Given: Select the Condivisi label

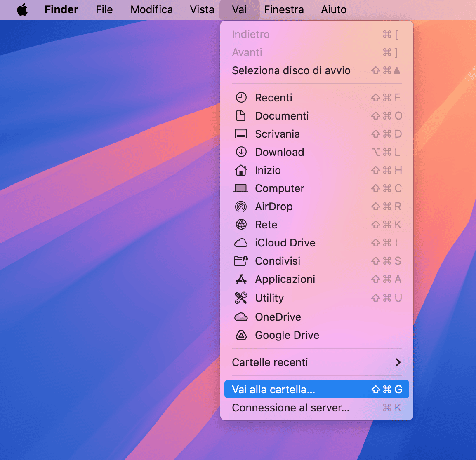Looking at the screenshot, I should click(278, 261).
